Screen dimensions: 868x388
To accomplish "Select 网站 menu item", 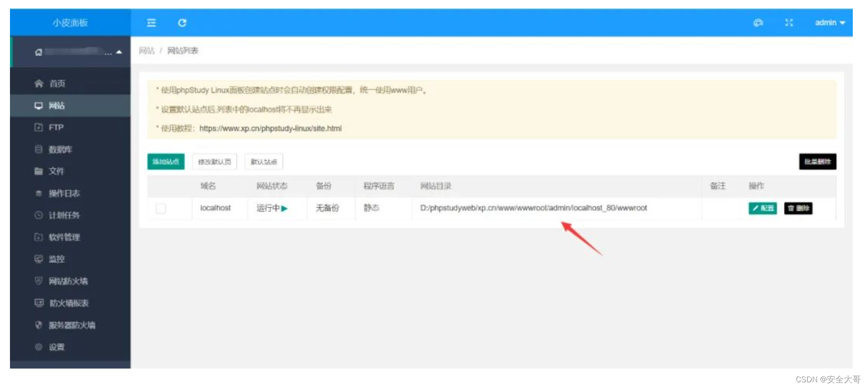I will click(70, 105).
